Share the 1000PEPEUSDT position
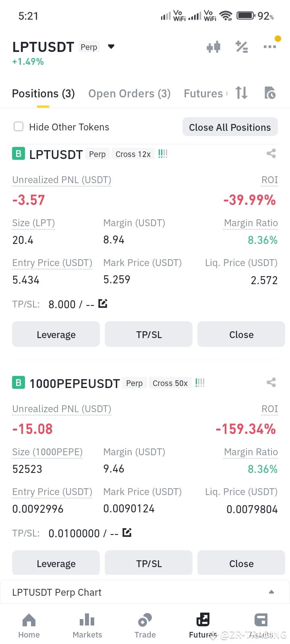The width and height of the screenshot is (290, 644). 271,382
